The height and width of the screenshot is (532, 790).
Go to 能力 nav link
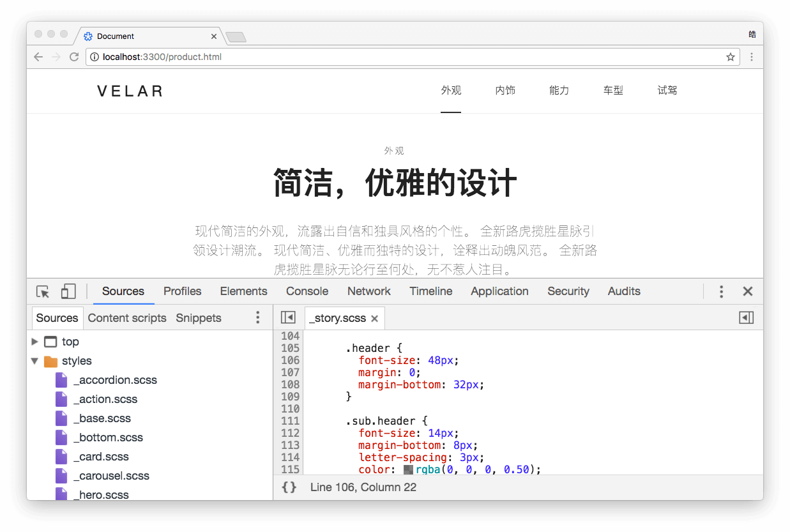559,91
